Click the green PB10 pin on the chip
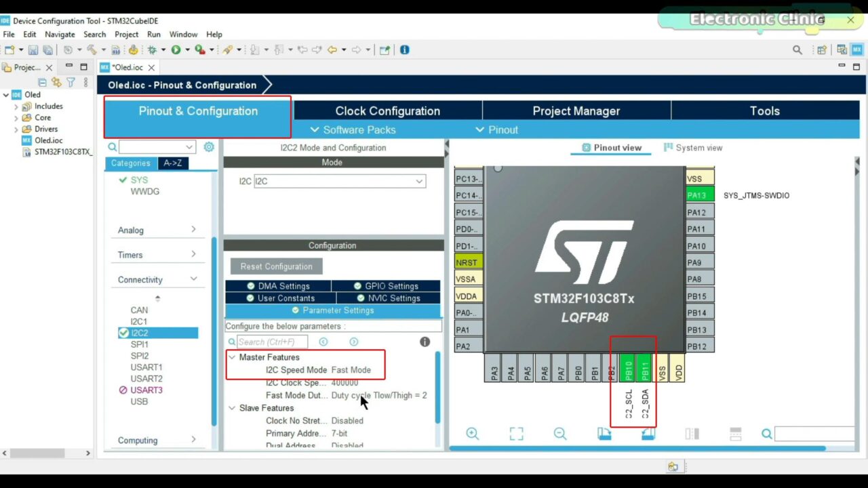Screen dimensions: 868x488 pos(627,367)
